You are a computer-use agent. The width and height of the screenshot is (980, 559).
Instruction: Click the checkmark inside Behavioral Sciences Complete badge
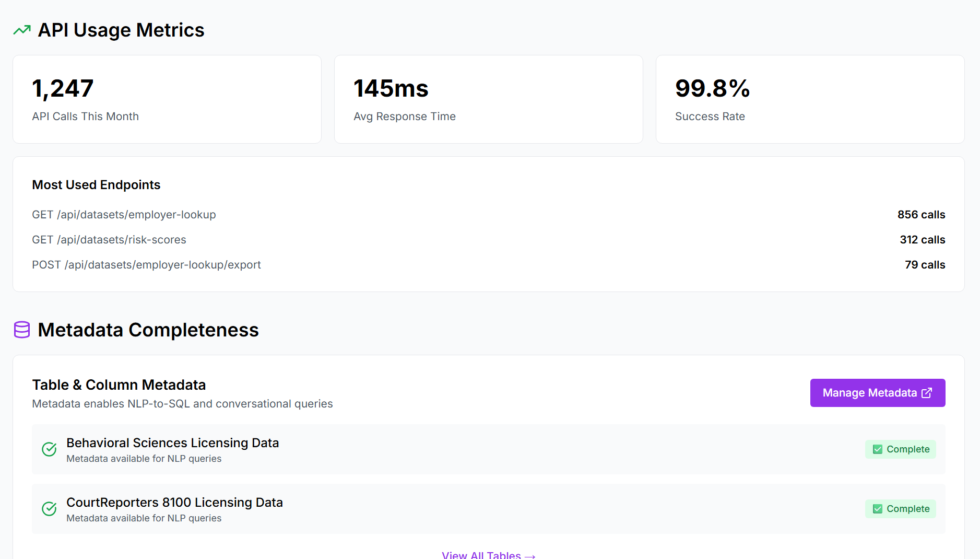(x=877, y=449)
